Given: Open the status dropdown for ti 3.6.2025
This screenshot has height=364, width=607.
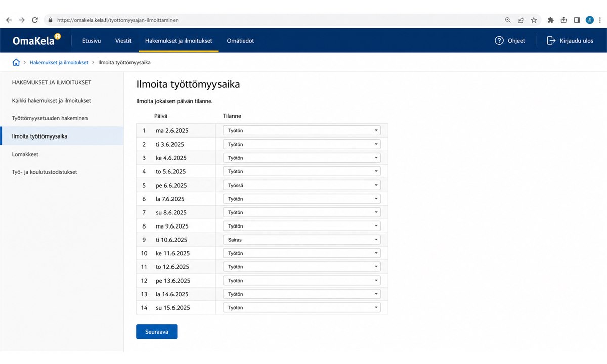Looking at the screenshot, I should [302, 144].
